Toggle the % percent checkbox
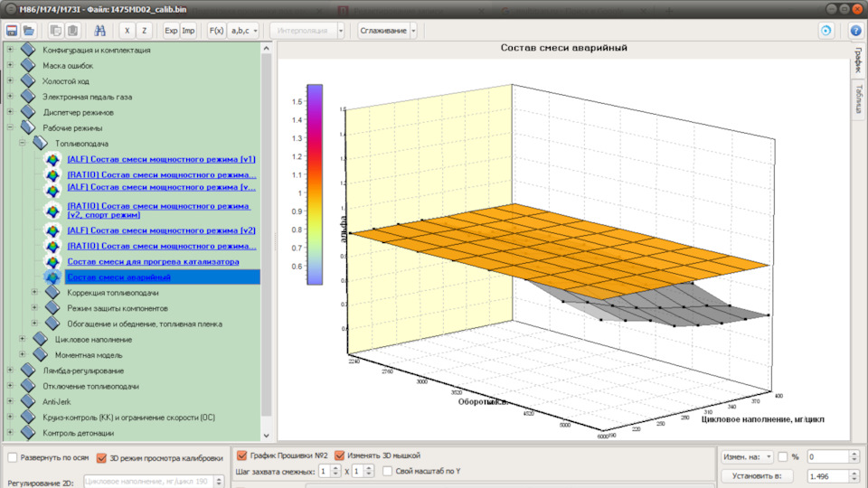The image size is (868, 488). coord(783,456)
